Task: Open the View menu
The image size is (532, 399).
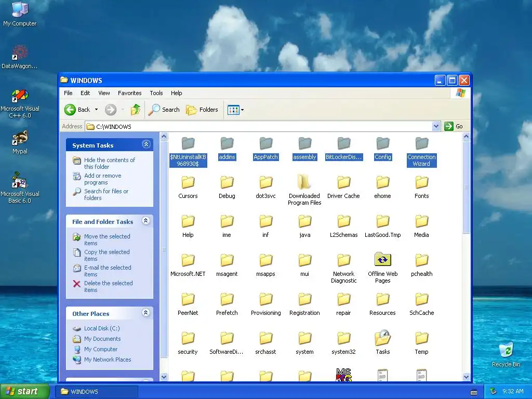Action: point(104,93)
